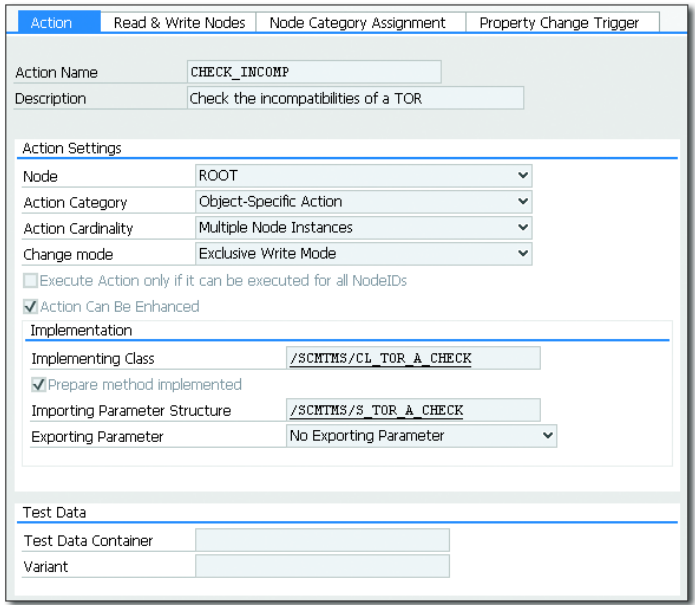Screen dimensions: 695x605
Task: Click the Test Data Container field
Action: (x=321, y=541)
